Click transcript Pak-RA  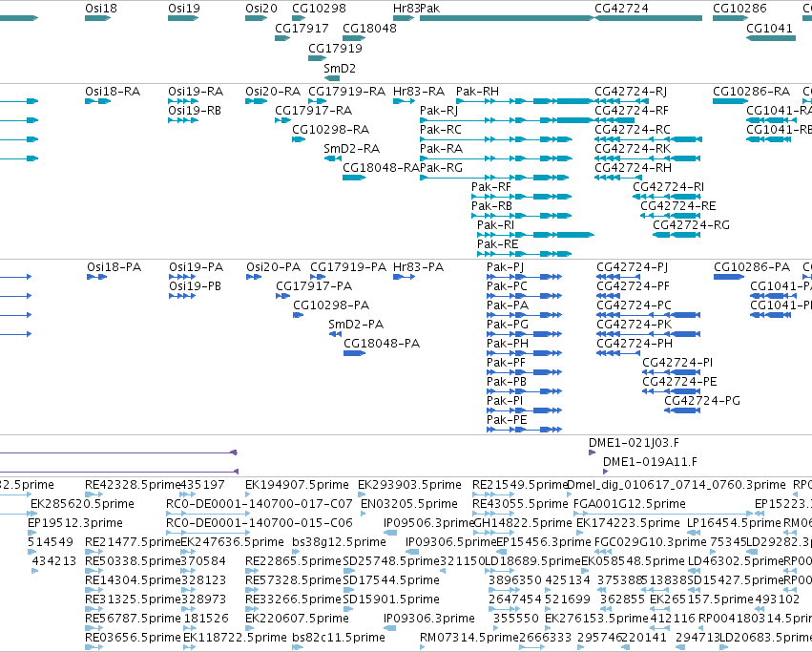tap(441, 149)
